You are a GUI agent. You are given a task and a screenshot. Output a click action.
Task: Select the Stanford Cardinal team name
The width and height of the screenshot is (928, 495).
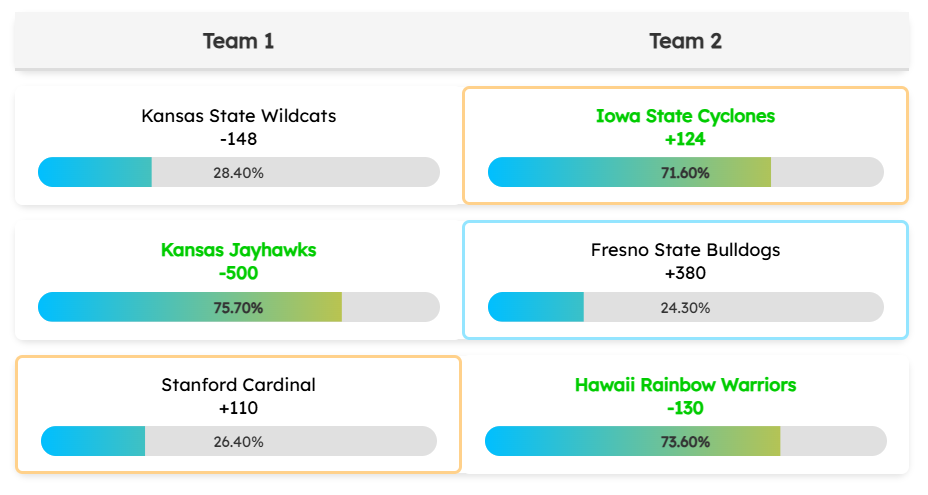tap(238, 385)
